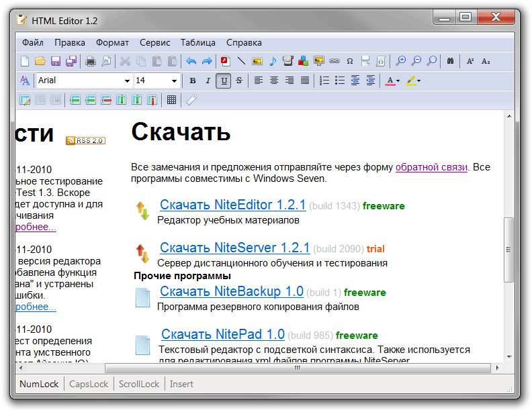Follow the Скачать NiteBackup 1.0 link
This screenshot has height=410, width=532.
(232, 291)
